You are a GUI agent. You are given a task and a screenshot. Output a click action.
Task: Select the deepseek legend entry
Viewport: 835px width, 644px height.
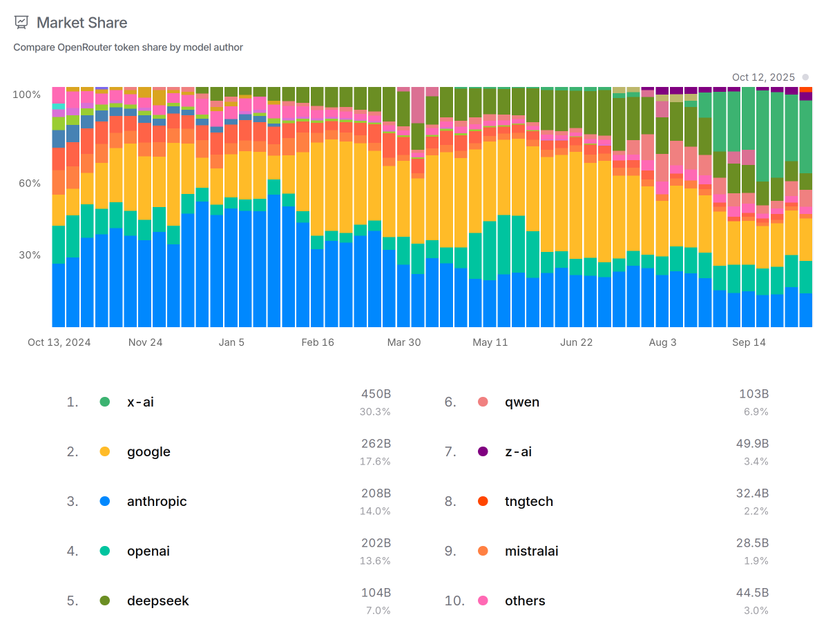click(157, 600)
